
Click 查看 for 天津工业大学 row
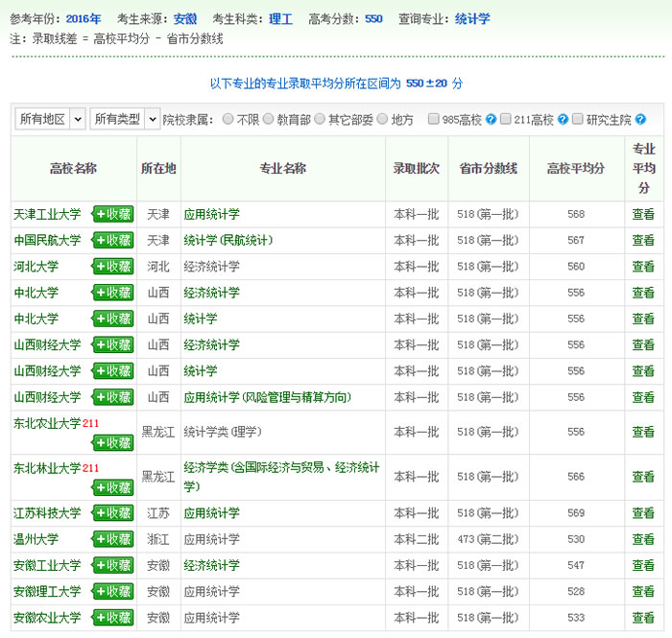tap(643, 214)
